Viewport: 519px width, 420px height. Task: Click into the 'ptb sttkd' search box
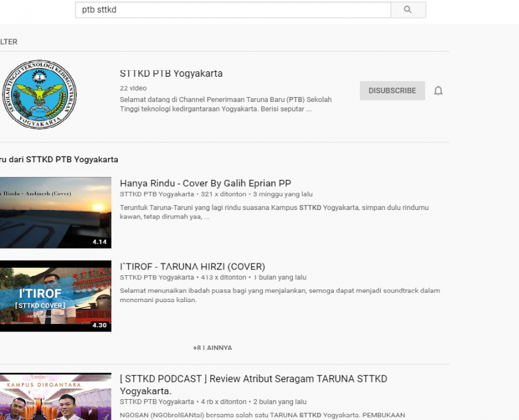click(232, 10)
